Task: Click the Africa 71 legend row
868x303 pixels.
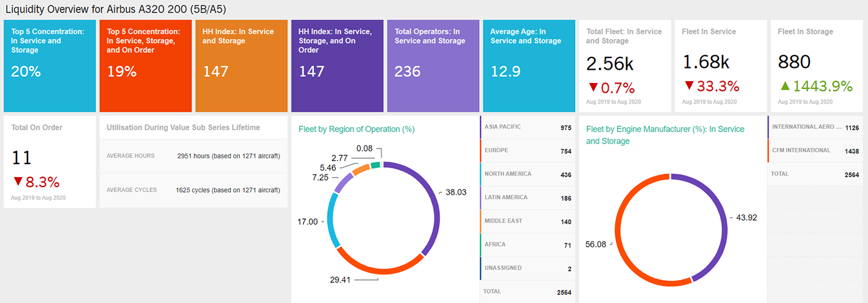Action: (528, 245)
